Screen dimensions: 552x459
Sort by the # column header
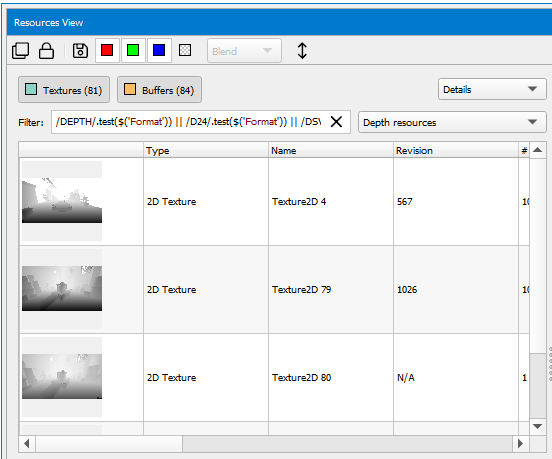[x=524, y=150]
